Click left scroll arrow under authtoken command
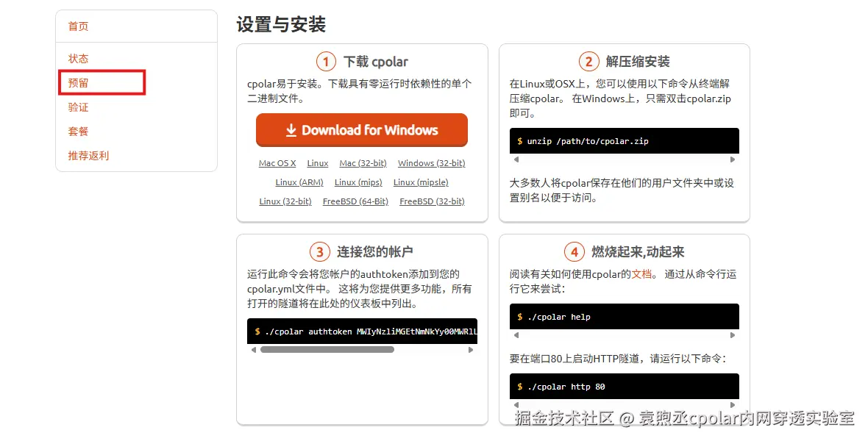Screen dimensions: 868x441 (254, 350)
